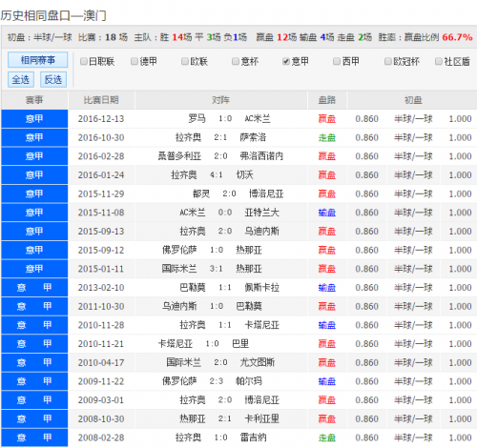Image resolution: width=477 pixels, height=448 pixels.
Task: Click 热那亚 home team in 2008-10-30 row
Action: (193, 418)
